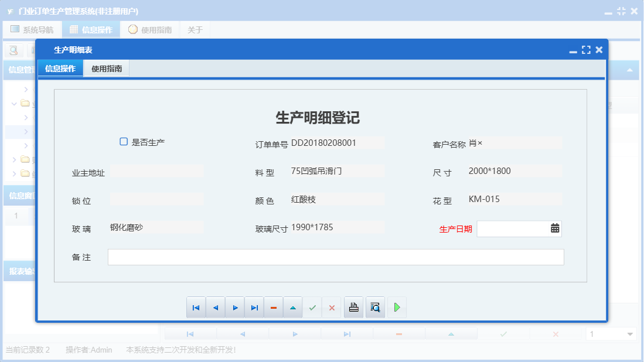Confirm the entry with the green check mark
Viewport: 644px width, 362px height.
pyautogui.click(x=312, y=307)
